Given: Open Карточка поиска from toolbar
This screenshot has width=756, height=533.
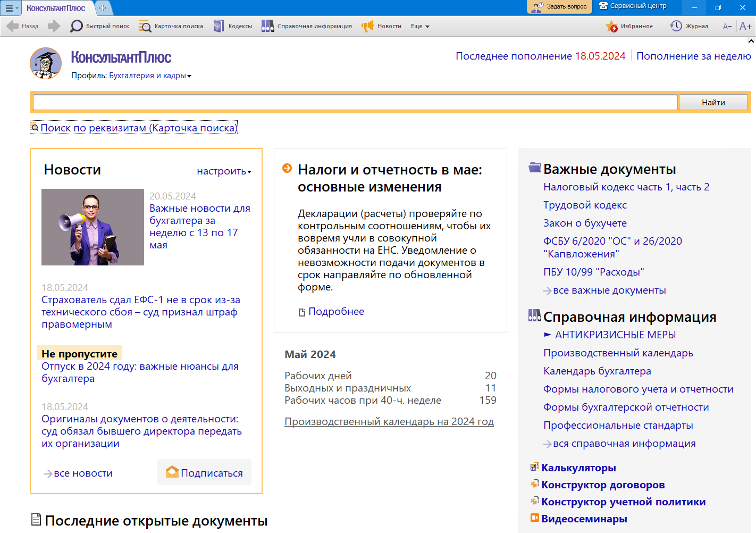Looking at the screenshot, I should pos(171,26).
